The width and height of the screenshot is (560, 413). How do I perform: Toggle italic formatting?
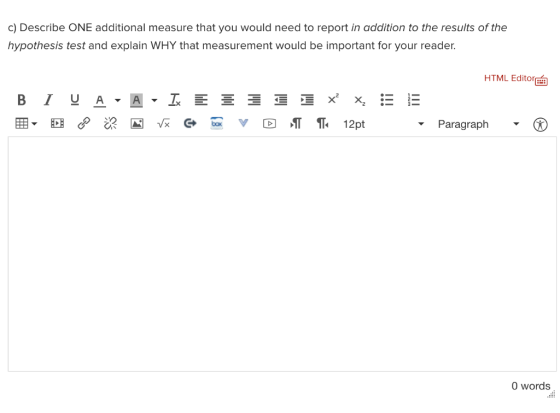48,100
